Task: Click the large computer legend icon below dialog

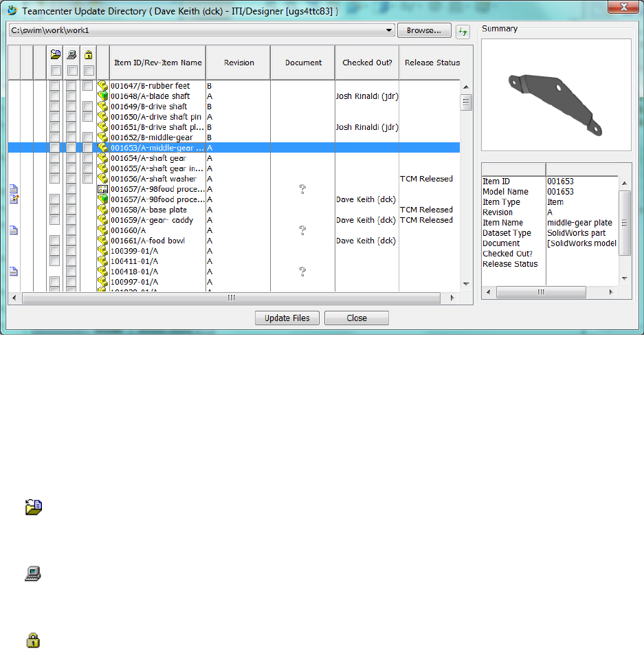Action: (33, 573)
